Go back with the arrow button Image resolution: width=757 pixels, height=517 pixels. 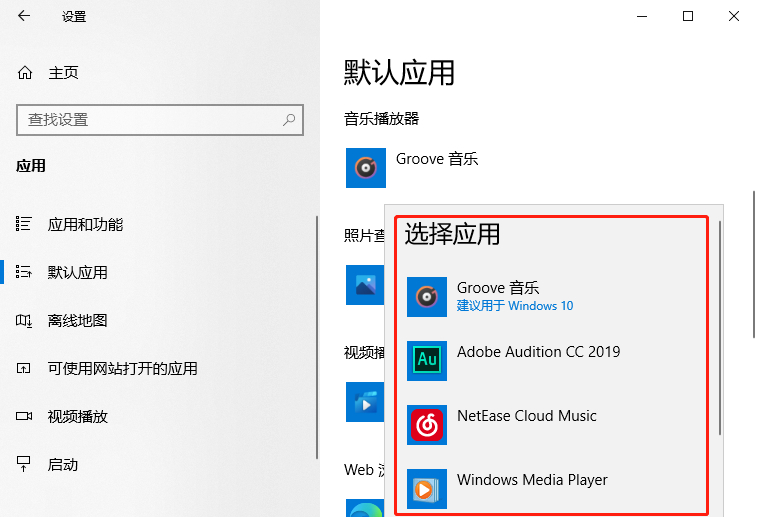point(24,16)
